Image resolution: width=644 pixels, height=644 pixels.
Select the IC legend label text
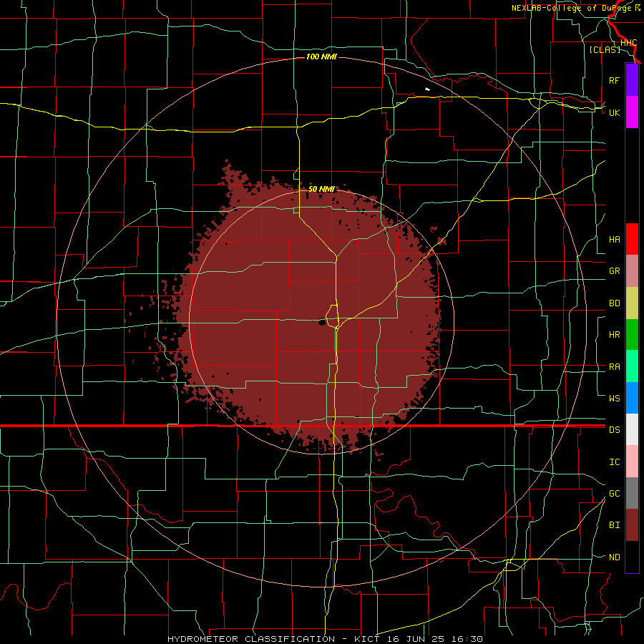pos(614,462)
